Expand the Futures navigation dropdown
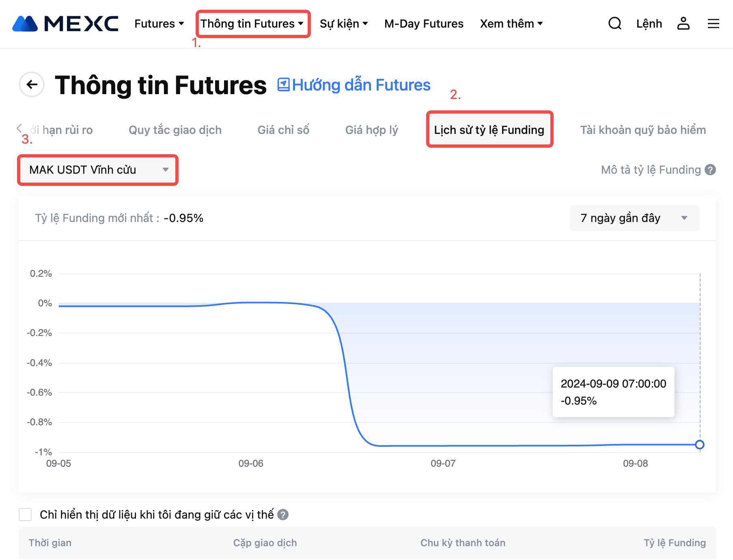The image size is (733, 560). [159, 24]
